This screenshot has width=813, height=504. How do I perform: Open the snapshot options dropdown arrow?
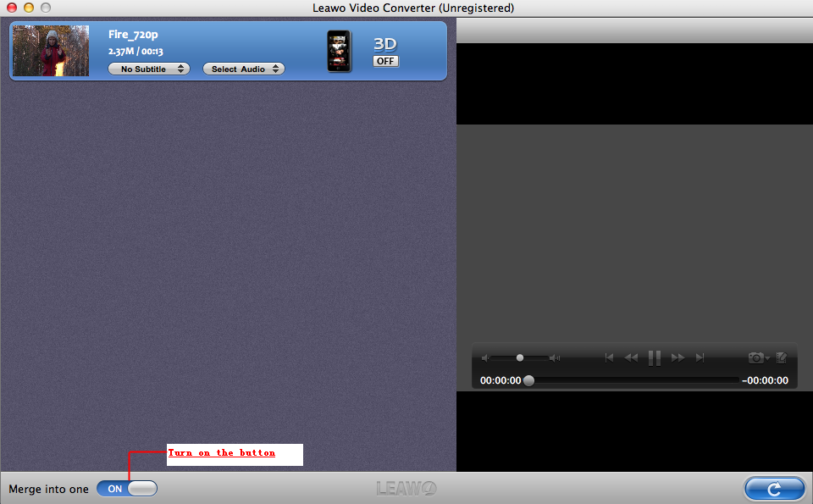767,358
